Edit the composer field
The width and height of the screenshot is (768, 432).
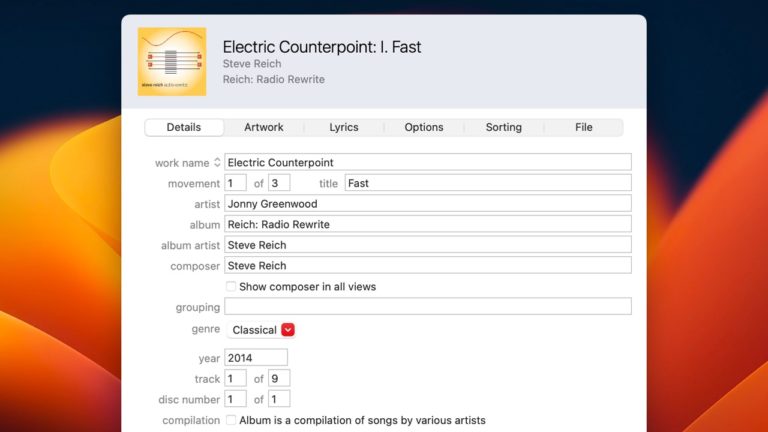428,265
